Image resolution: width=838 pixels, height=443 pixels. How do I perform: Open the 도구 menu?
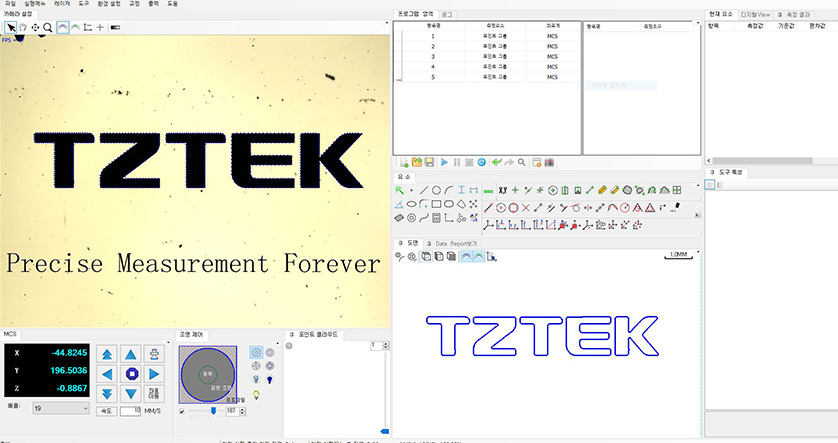click(83, 3)
